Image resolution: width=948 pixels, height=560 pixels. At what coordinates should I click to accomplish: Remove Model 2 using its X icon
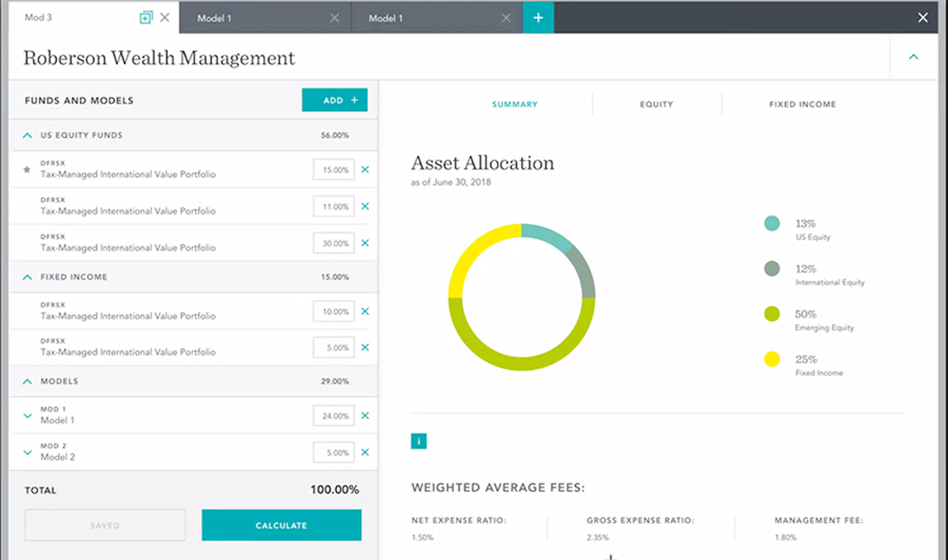click(x=365, y=452)
